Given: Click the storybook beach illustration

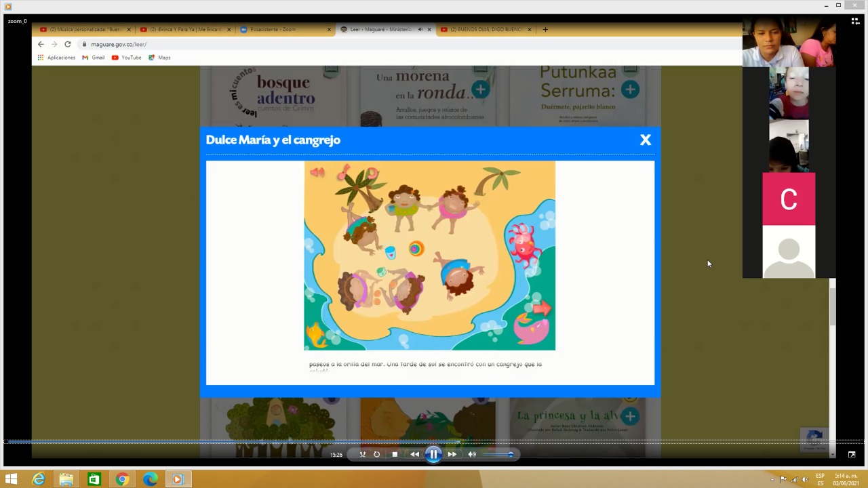Looking at the screenshot, I should 429,256.
